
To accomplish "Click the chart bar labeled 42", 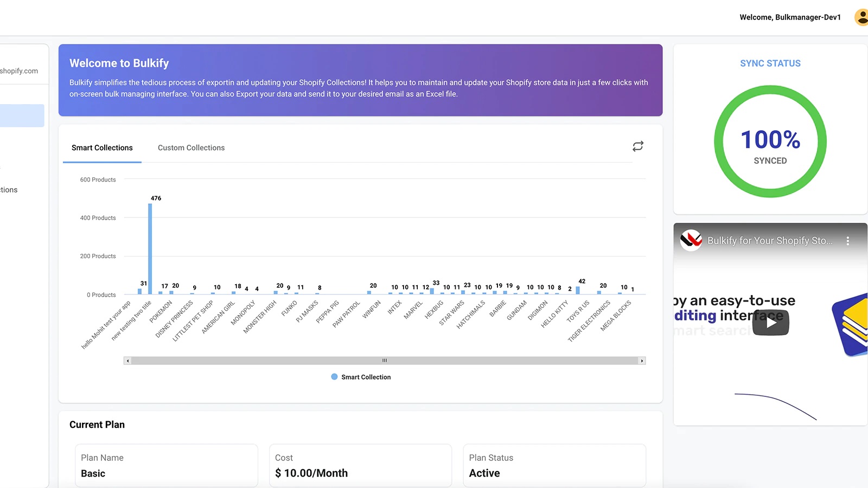I will [578, 291].
